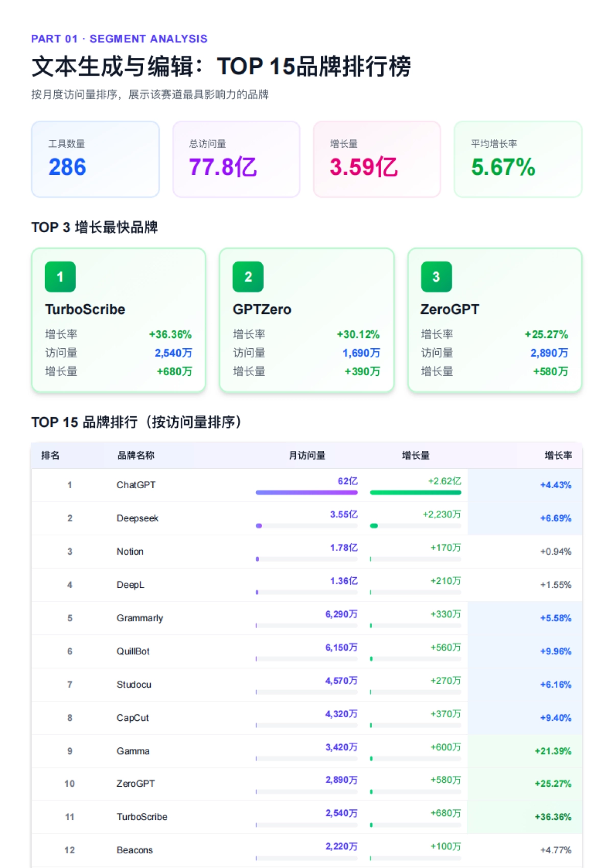Click the TurboScribe title in the top-3 card

pyautogui.click(x=85, y=309)
